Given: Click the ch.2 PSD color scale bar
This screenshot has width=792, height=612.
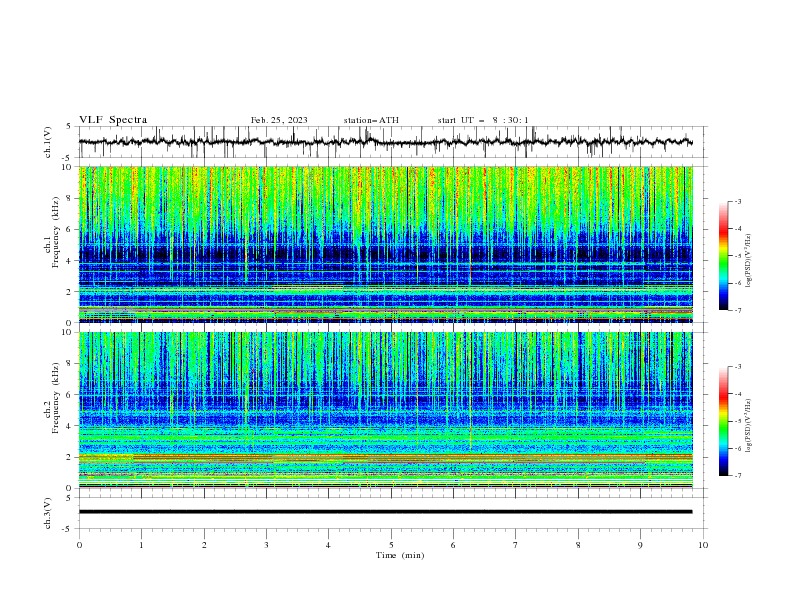Looking at the screenshot, I should (724, 421).
